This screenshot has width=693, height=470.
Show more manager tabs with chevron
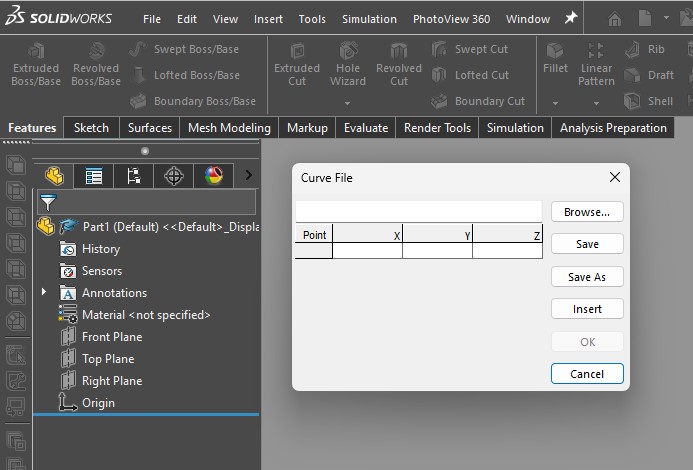pos(249,176)
